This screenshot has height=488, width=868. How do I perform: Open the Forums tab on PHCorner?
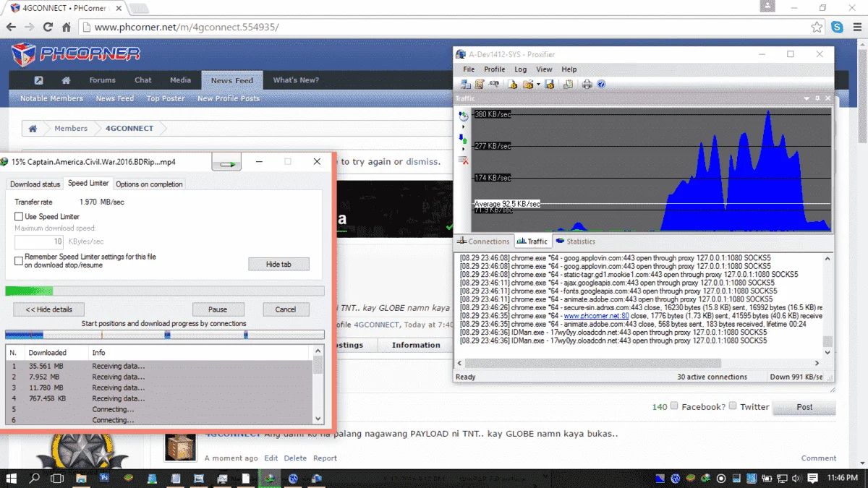click(x=102, y=80)
